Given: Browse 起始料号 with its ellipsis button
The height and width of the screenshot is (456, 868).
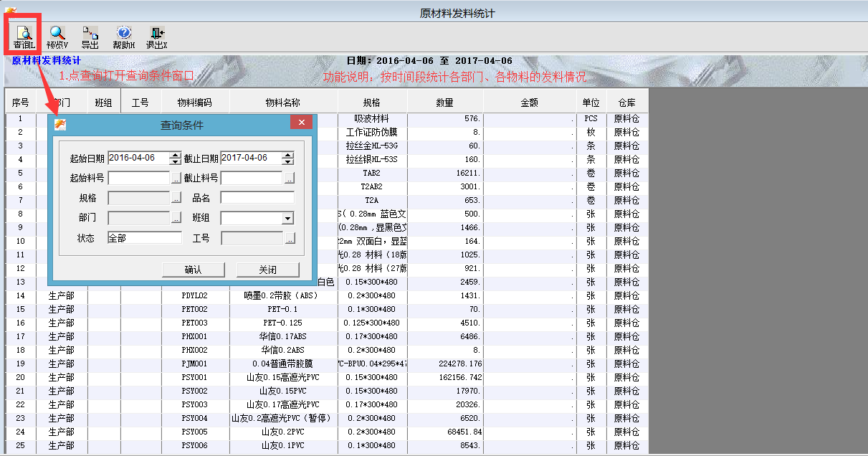Looking at the screenshot, I should click(176, 178).
